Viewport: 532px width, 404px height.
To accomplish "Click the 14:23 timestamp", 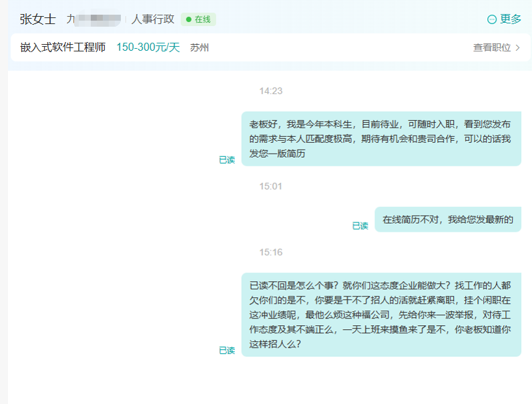I will pos(271,91).
